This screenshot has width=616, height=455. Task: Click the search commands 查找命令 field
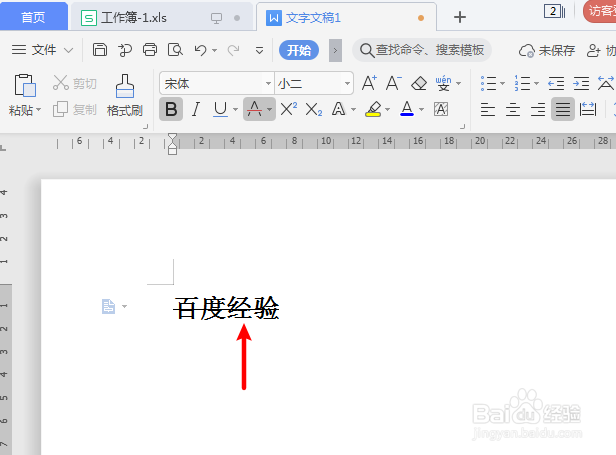[422, 50]
